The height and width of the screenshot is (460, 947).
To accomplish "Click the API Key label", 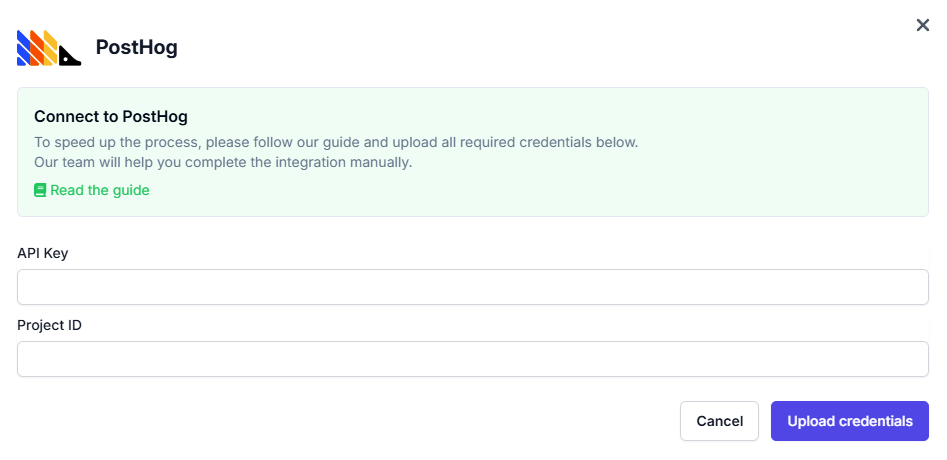I will (x=43, y=253).
